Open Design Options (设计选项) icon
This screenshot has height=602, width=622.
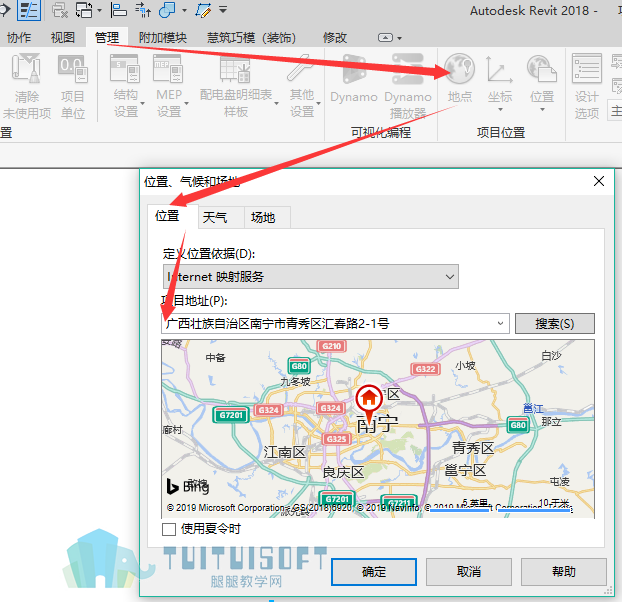[587, 68]
